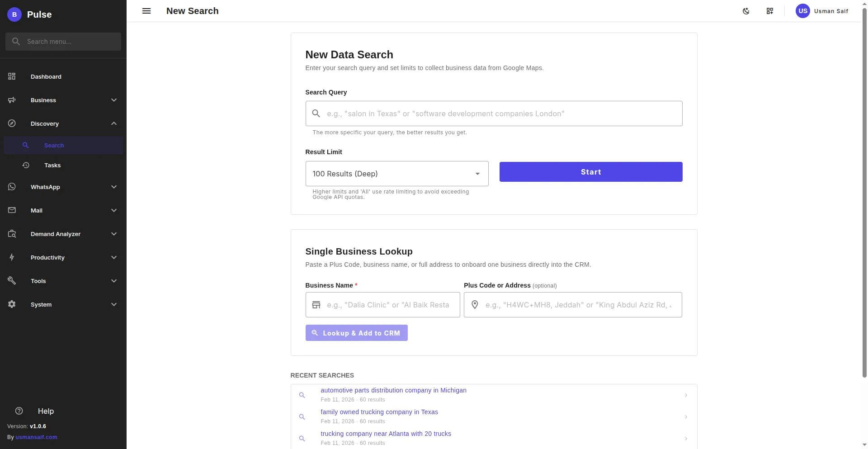Open trucking company near Atlanta with 20 trucks
The width and height of the screenshot is (868, 449).
(x=386, y=434)
